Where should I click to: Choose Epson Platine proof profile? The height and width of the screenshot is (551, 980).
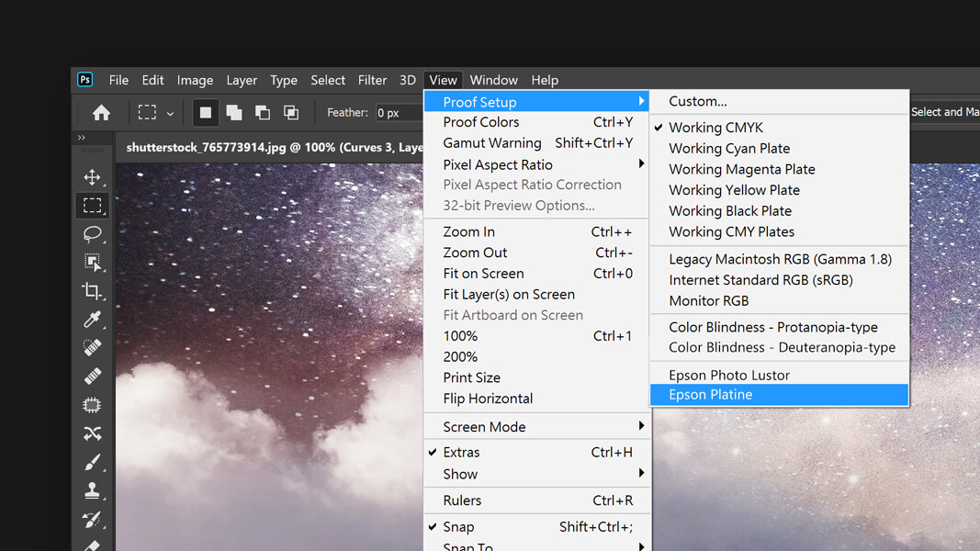coord(710,395)
